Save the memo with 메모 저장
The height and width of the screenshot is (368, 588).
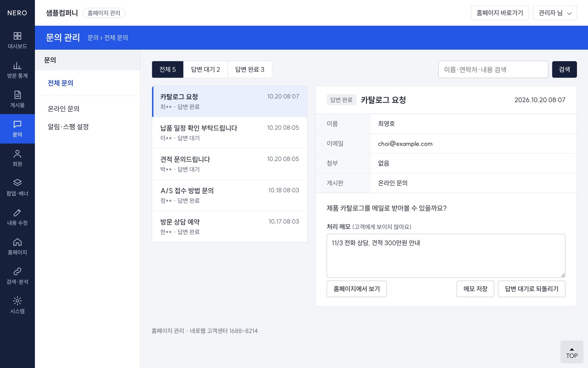(476, 289)
